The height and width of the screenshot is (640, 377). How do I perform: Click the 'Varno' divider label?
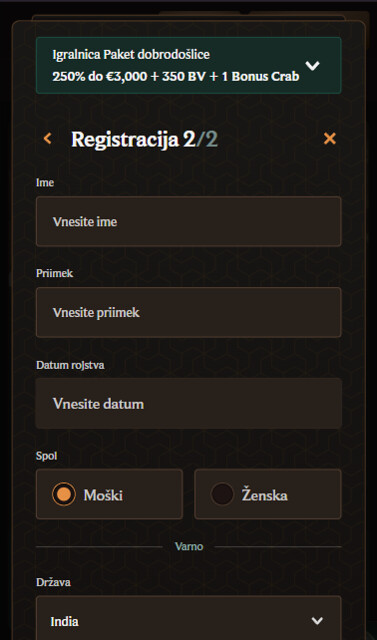[189, 546]
